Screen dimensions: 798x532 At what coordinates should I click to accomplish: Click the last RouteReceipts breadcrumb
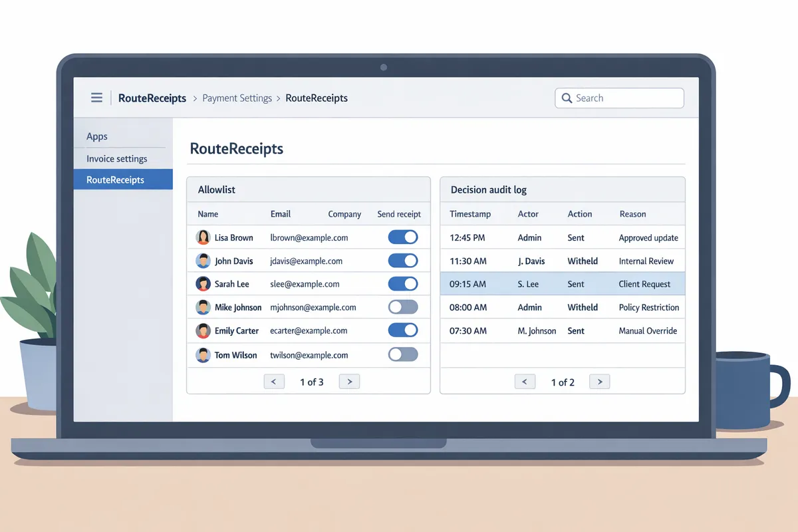pos(317,98)
